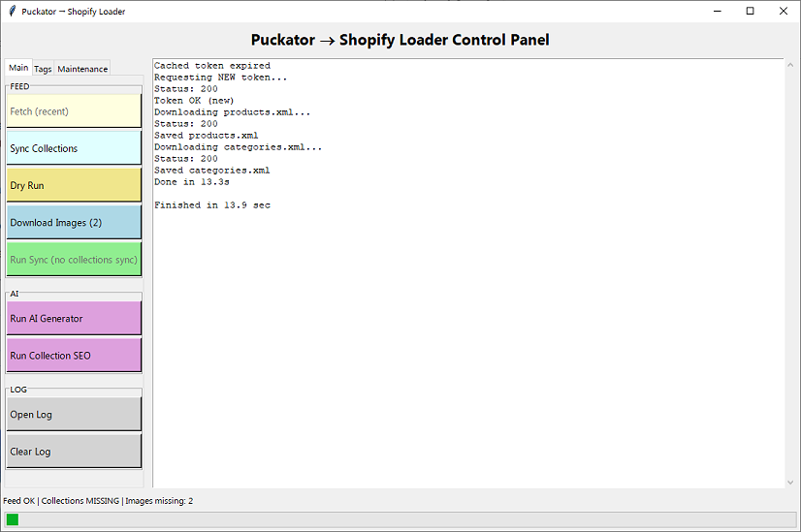Image resolution: width=801 pixels, height=532 pixels.
Task: Maximize the Puckator Shopify Loader window
Action: [750, 12]
